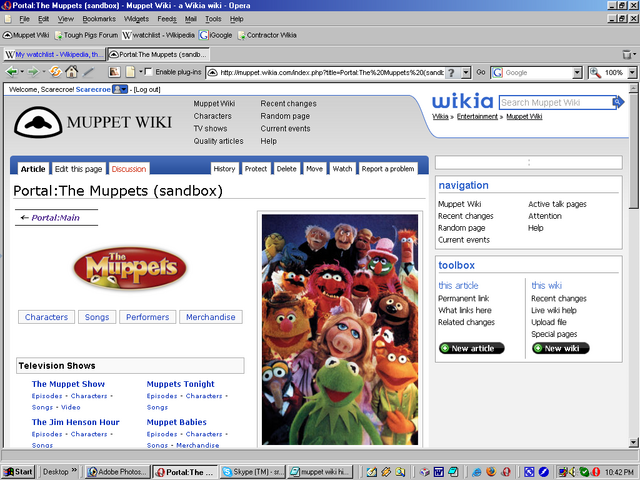Click the New article button
The image size is (640, 480).
[471, 348]
